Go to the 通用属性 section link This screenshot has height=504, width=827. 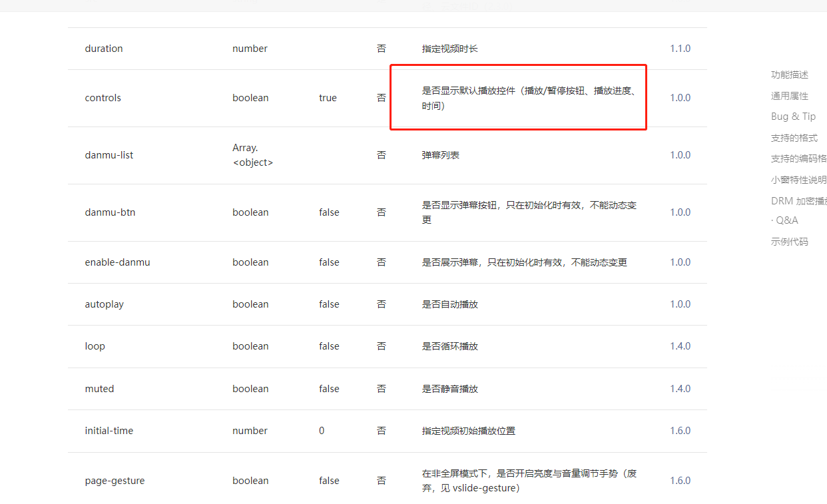click(x=790, y=96)
